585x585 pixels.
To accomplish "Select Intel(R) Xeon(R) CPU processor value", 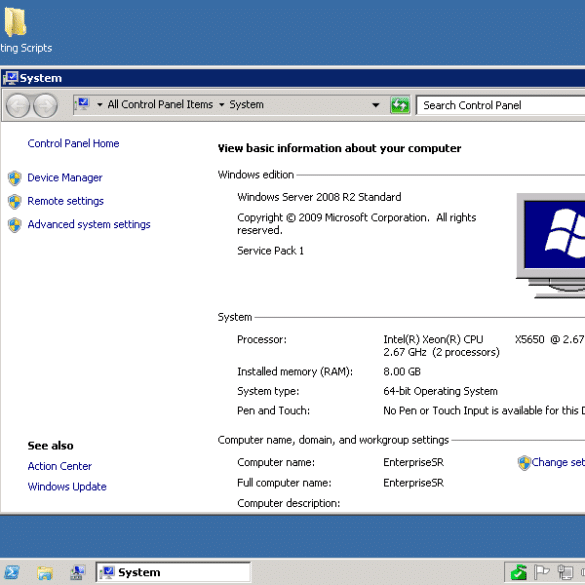I will tap(484, 345).
